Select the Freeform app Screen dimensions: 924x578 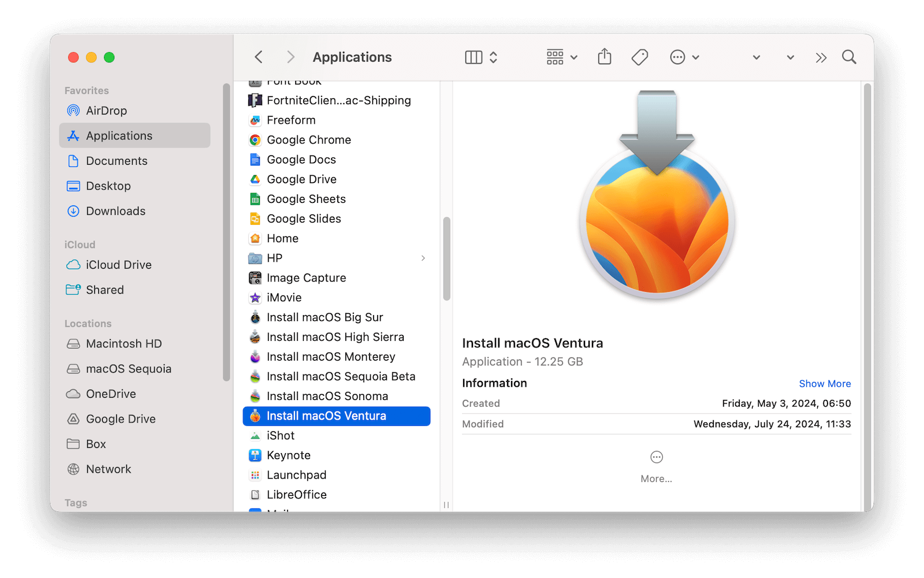pos(337,120)
